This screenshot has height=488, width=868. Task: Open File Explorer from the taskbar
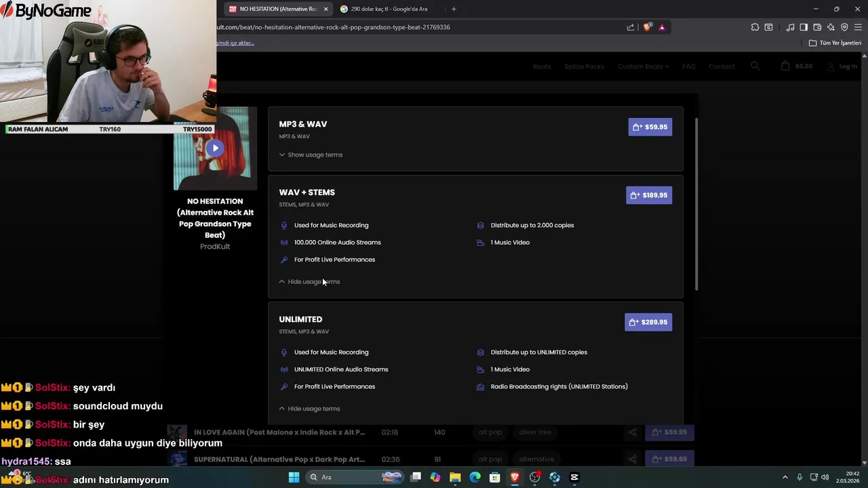click(455, 477)
